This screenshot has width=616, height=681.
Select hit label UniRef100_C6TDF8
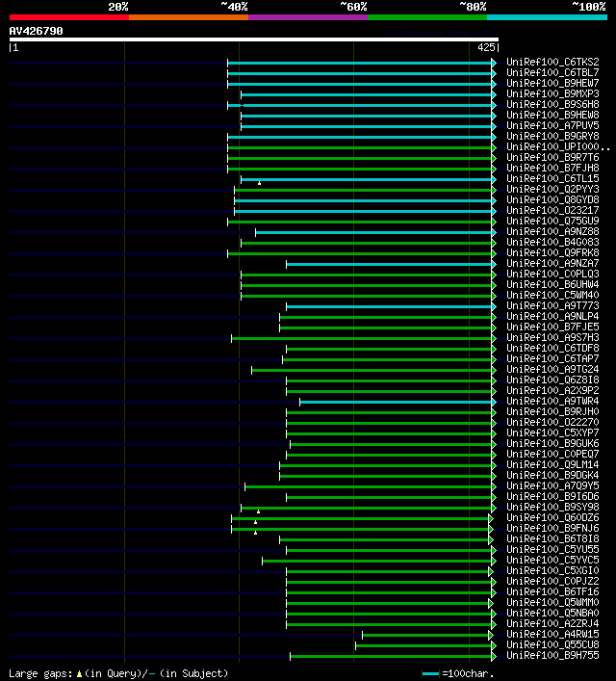point(552,349)
